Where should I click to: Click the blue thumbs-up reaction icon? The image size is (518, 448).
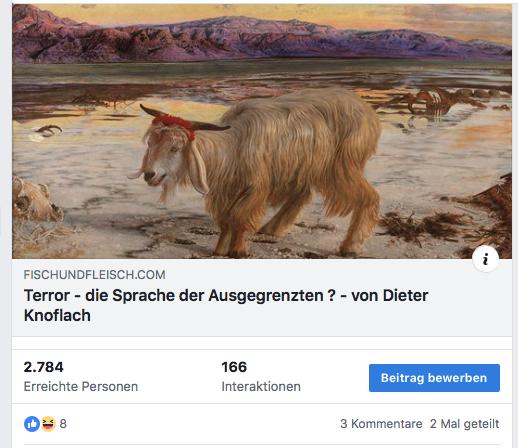click(32, 424)
